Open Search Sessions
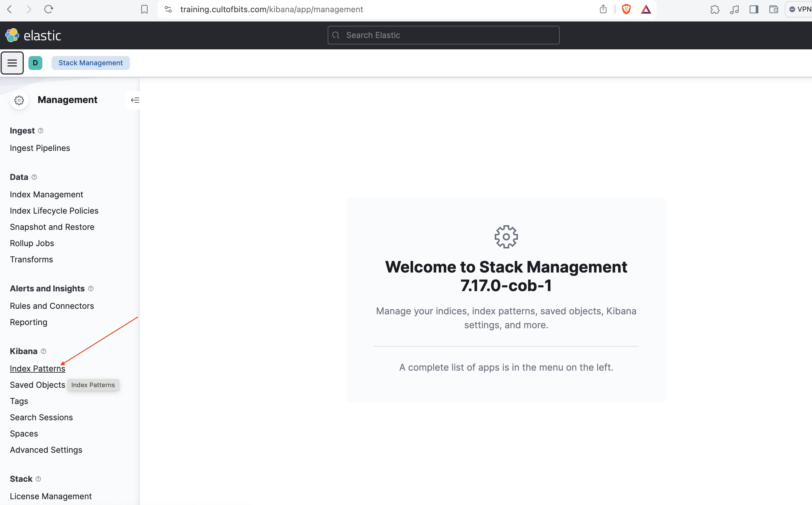 click(x=41, y=417)
